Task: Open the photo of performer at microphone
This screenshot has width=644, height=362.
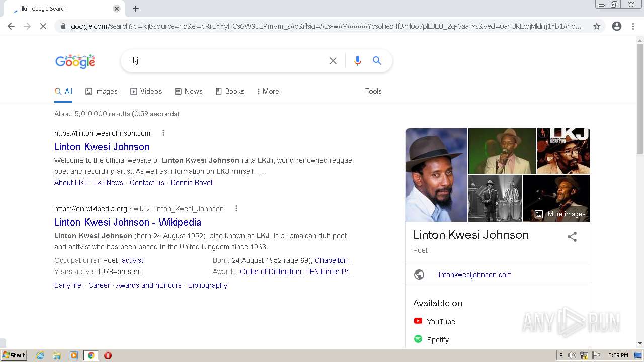Action: point(502,151)
